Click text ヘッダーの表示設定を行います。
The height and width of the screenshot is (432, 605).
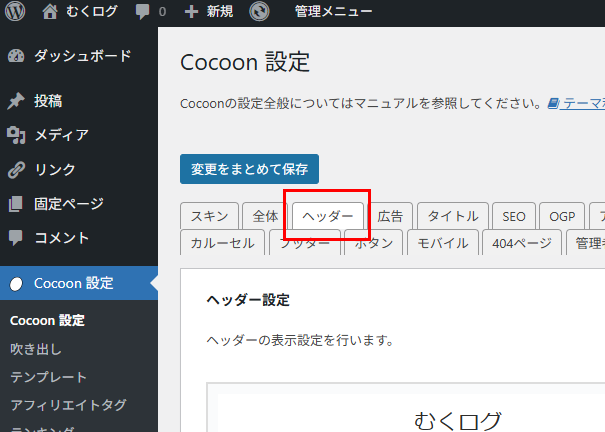[300, 340]
